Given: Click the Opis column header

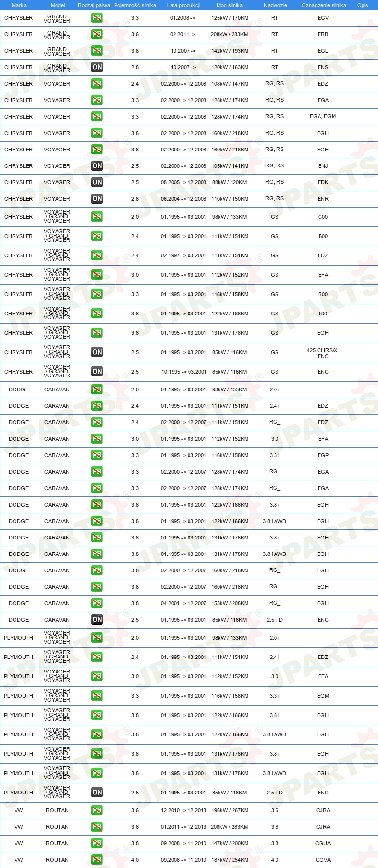Looking at the screenshot, I should tap(363, 5).
